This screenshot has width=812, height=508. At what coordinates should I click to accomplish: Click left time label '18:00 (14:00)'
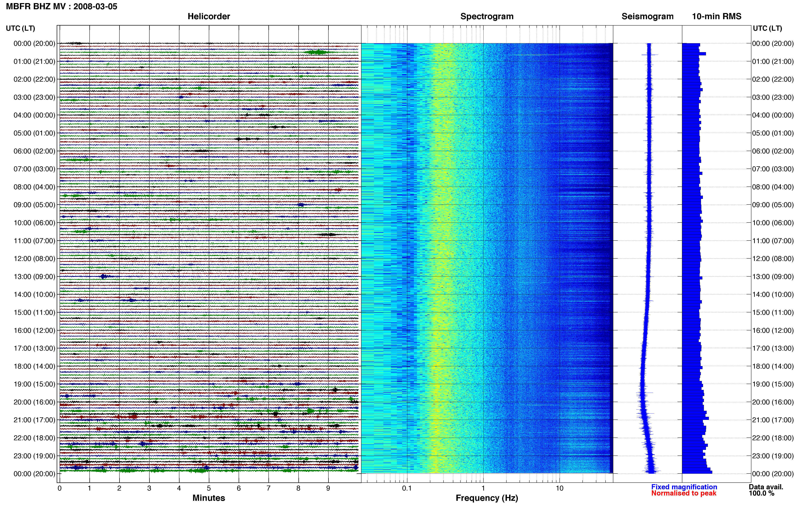click(34, 366)
